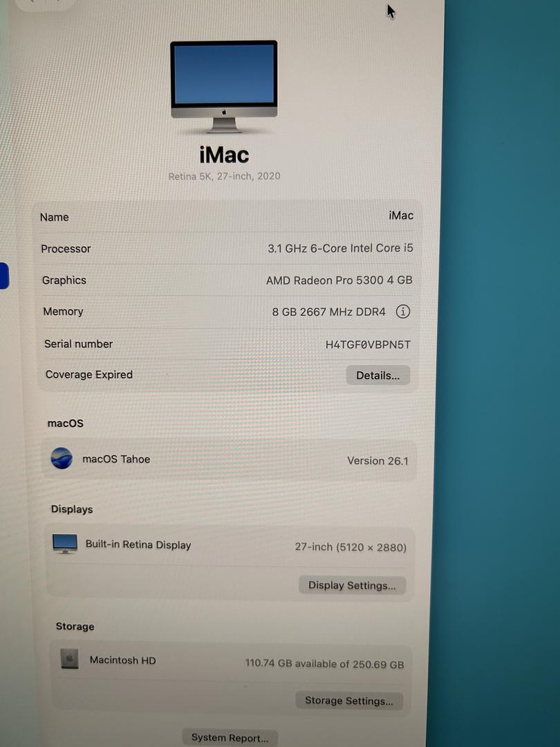Open coverage Details button
The image size is (560, 747).
coord(378,376)
